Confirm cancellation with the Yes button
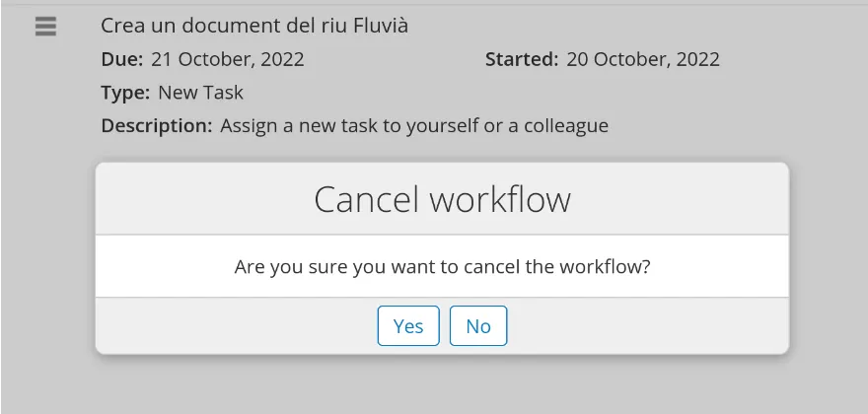This screenshot has height=414, width=868. pyautogui.click(x=408, y=326)
